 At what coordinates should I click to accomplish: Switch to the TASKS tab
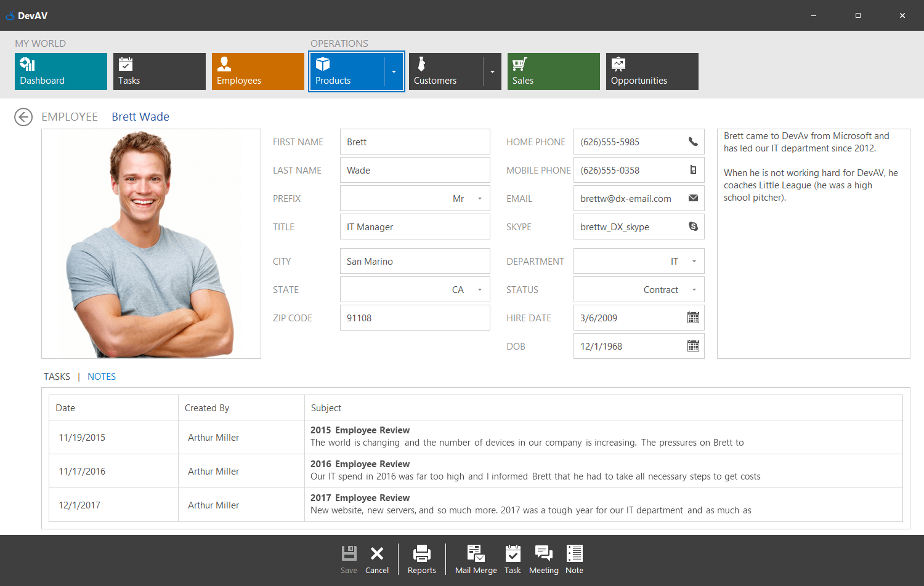[x=57, y=376]
